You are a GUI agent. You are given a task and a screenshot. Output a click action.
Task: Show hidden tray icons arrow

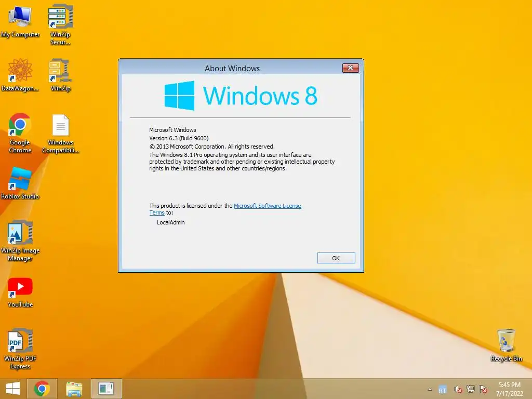430,389
